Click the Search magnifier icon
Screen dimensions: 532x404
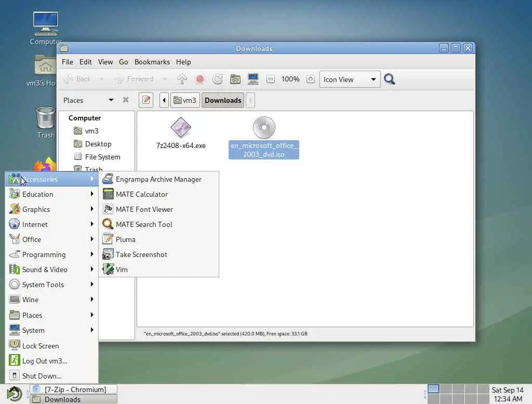[389, 79]
